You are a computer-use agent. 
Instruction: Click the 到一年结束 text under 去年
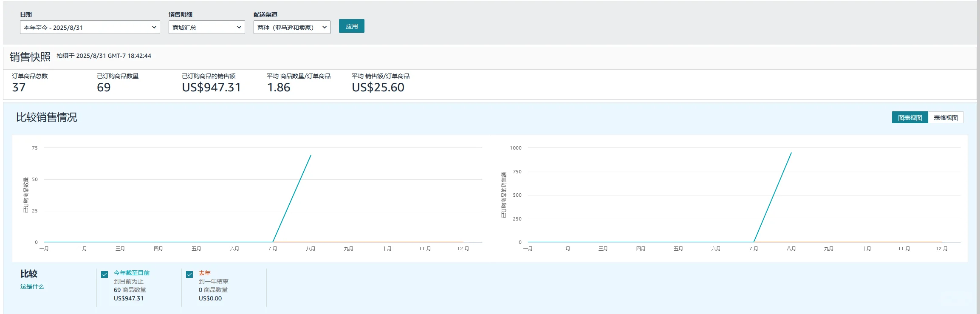[x=214, y=281]
